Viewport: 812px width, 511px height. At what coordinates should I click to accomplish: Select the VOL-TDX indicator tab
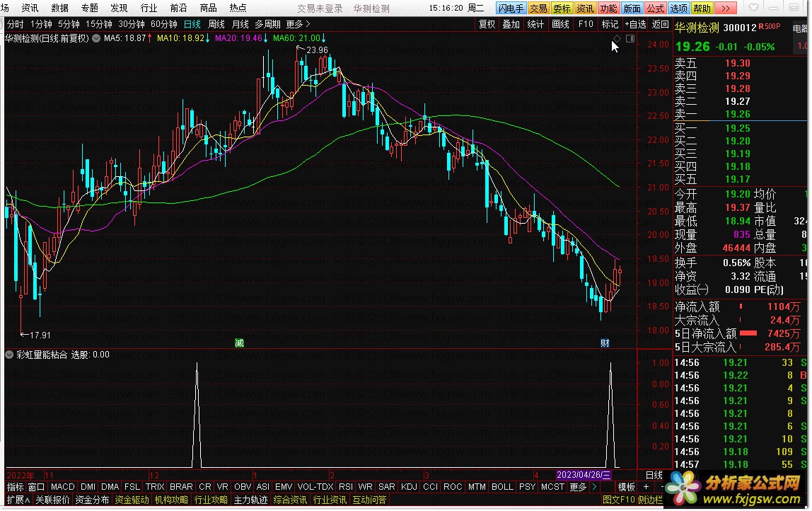315,487
